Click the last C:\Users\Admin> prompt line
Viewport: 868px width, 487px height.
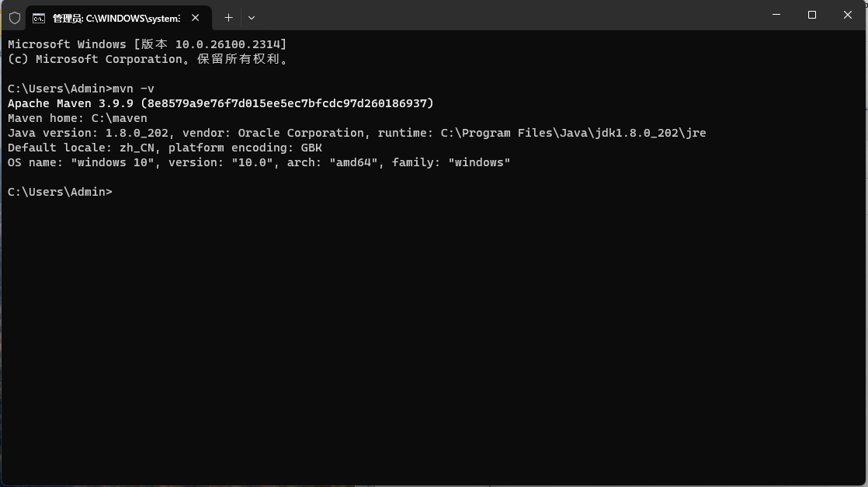(60, 192)
